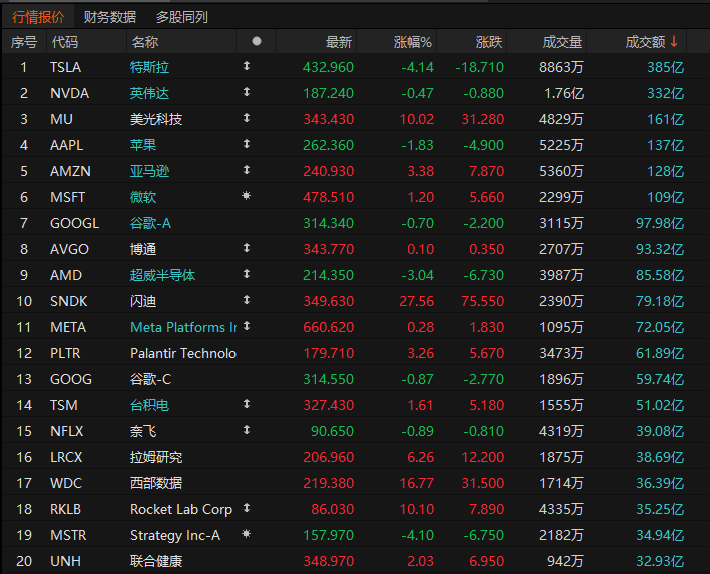This screenshot has height=574, width=710.
Task: Select stock name 西部数据
Action: pyautogui.click(x=156, y=483)
